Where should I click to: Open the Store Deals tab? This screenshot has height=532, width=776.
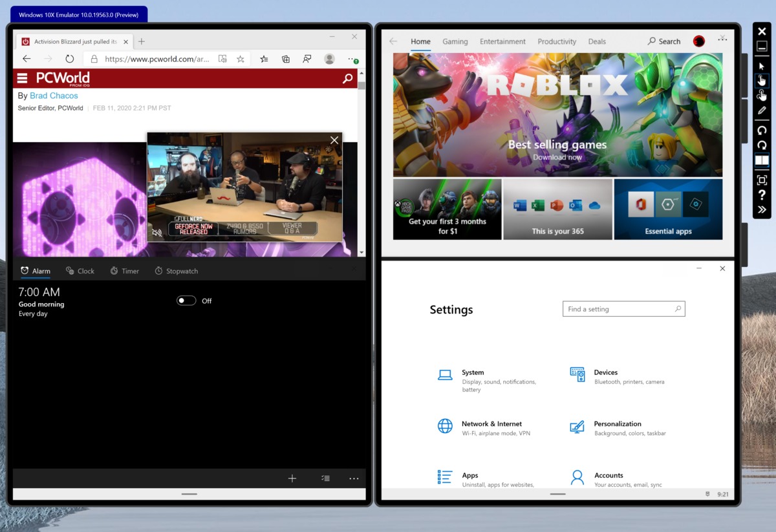pyautogui.click(x=597, y=41)
